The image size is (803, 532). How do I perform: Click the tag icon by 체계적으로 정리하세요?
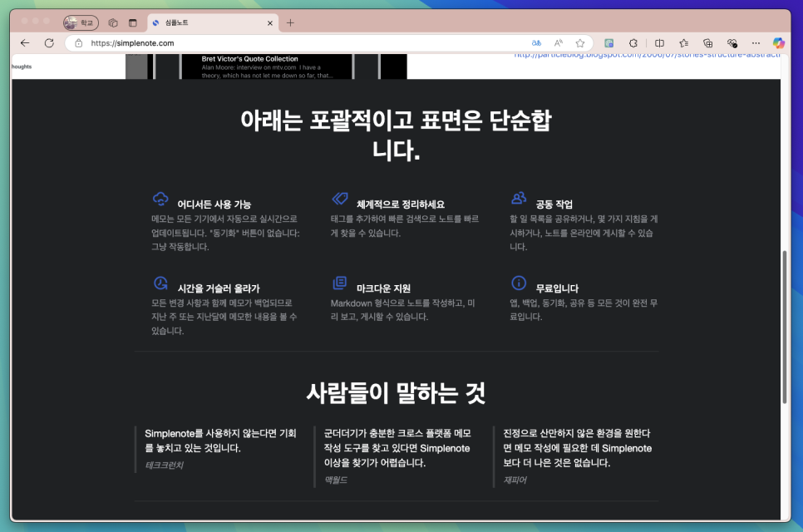[339, 198]
